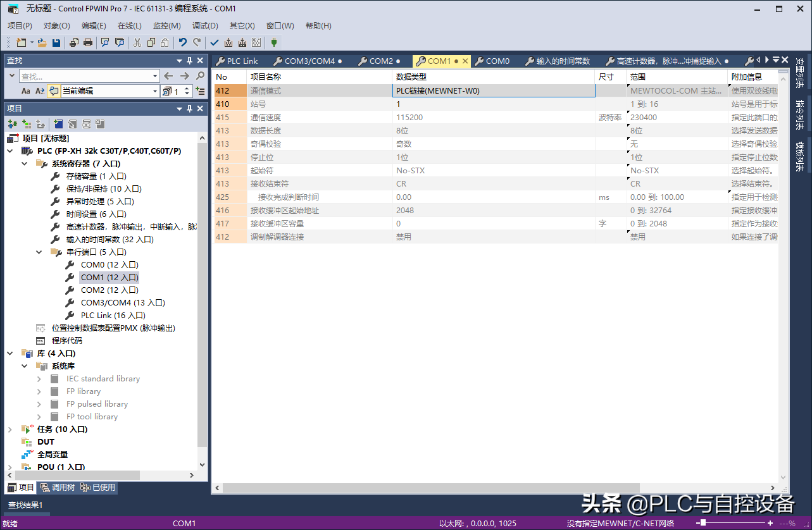Click the green Online plug icon
The image size is (812, 530).
click(273, 42)
